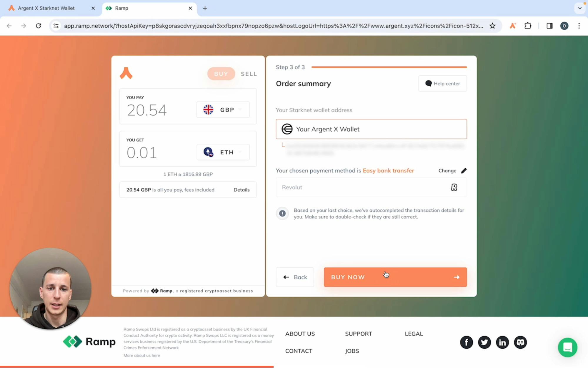
Task: Open fee Details link
Action: point(241,190)
